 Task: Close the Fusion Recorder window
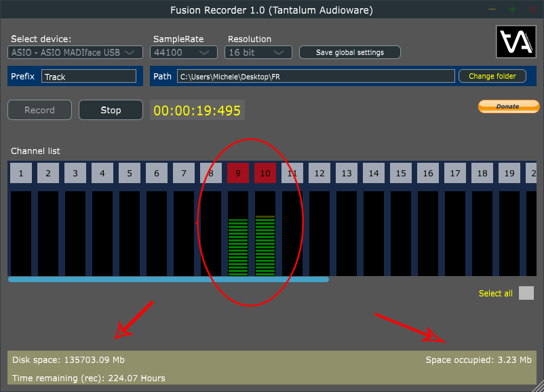(x=533, y=9)
